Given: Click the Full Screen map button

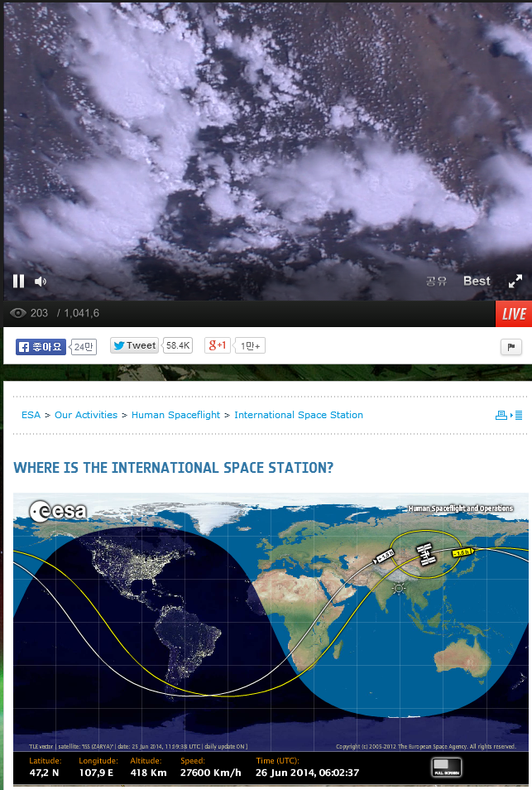Looking at the screenshot, I should 447,768.
